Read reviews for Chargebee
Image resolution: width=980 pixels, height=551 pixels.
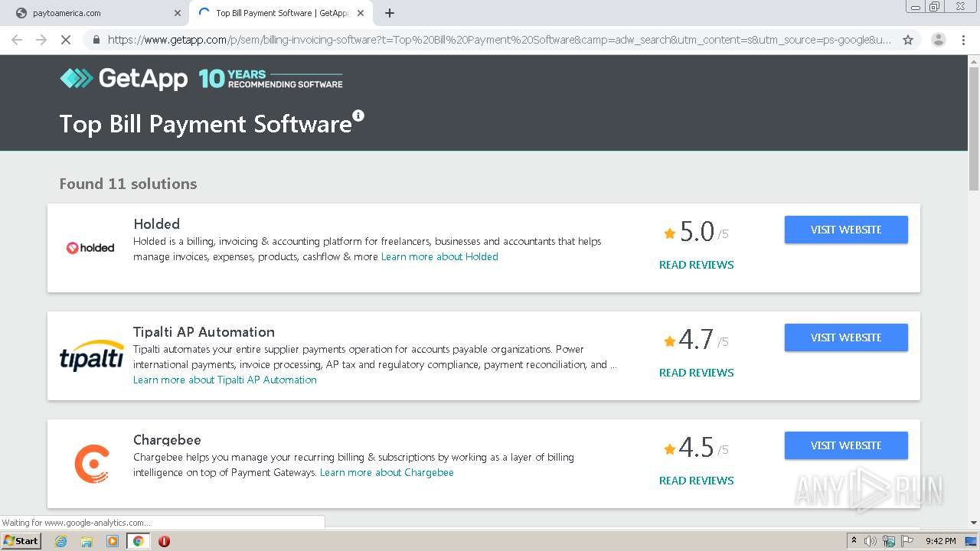click(x=696, y=481)
